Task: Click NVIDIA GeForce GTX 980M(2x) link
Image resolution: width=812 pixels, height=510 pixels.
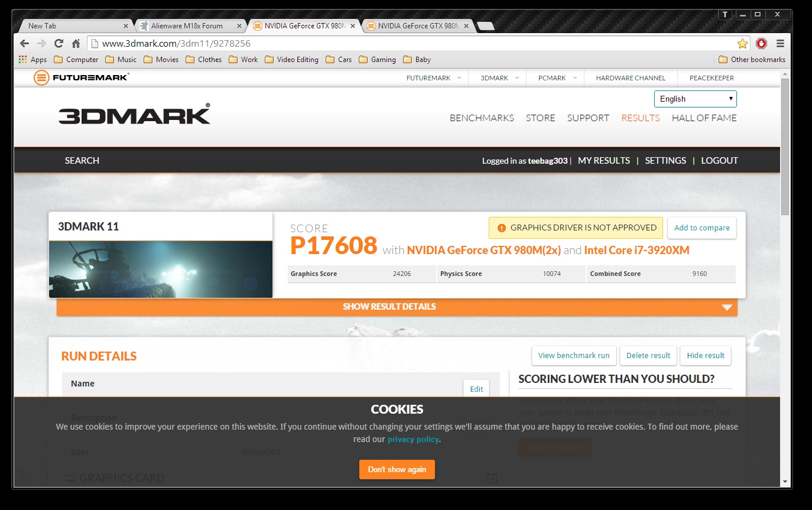Action: pos(483,250)
